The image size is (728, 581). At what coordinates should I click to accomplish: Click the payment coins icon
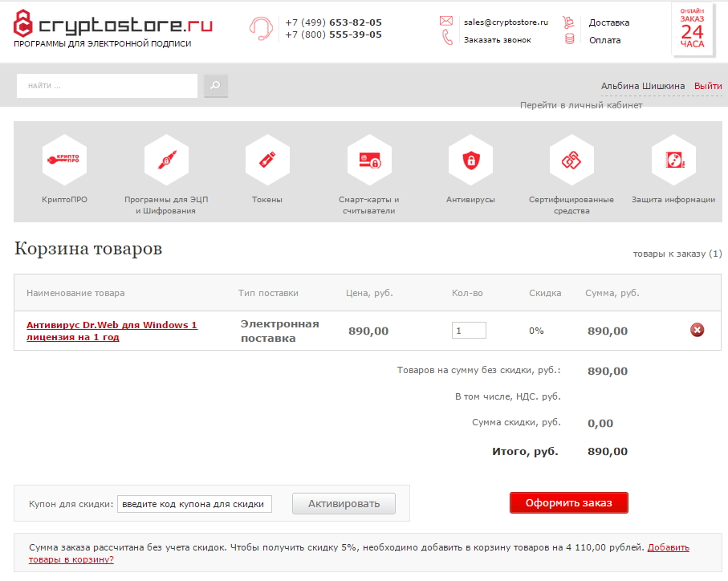point(570,39)
